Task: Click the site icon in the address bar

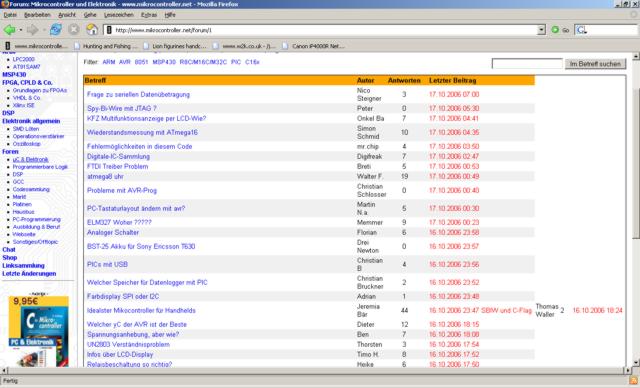Action: coord(109,30)
